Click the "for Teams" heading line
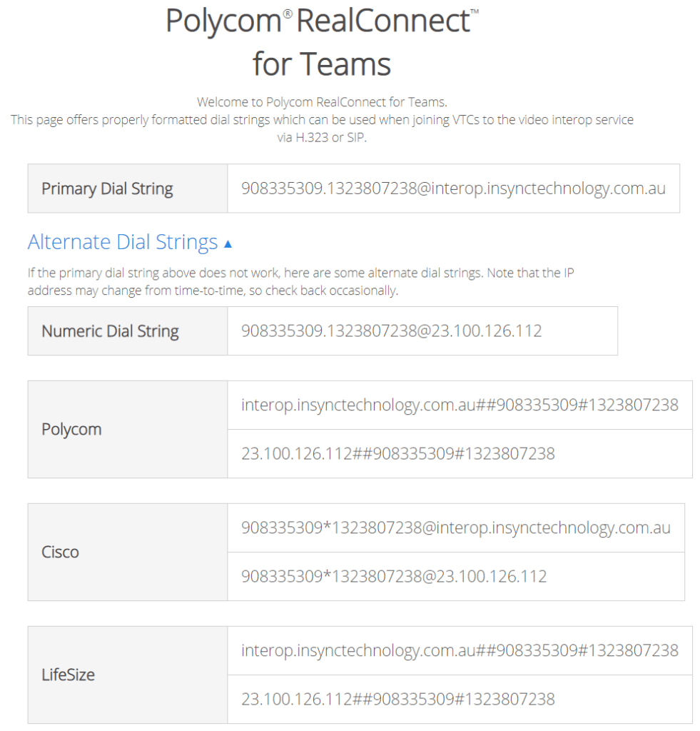 coord(321,64)
